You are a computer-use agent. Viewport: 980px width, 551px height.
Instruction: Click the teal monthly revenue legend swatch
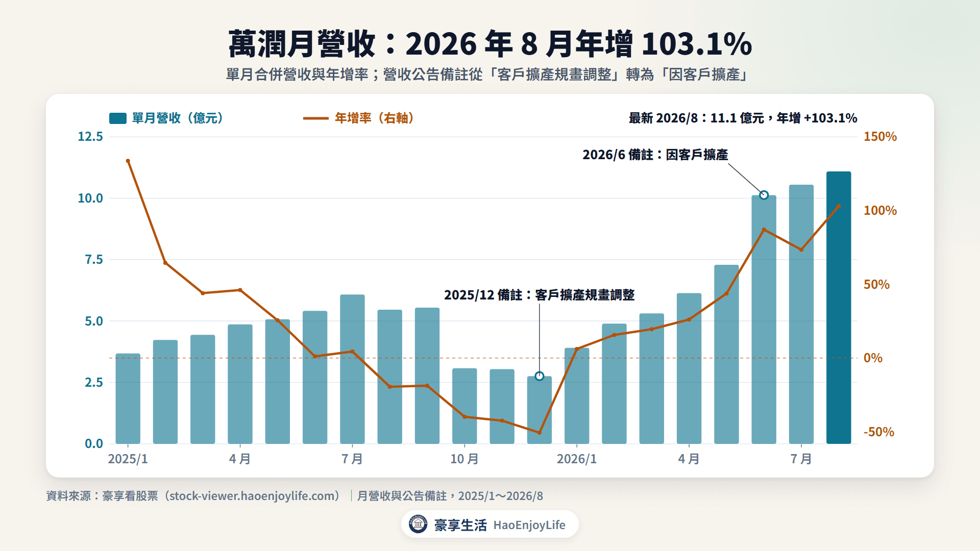coord(118,118)
